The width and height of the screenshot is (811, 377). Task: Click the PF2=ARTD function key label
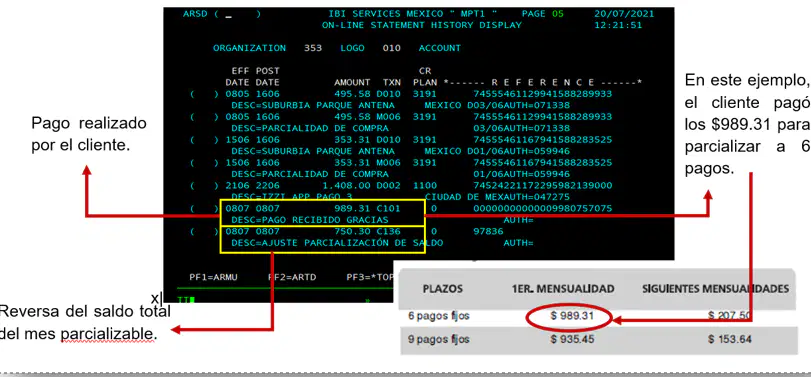pyautogui.click(x=292, y=277)
